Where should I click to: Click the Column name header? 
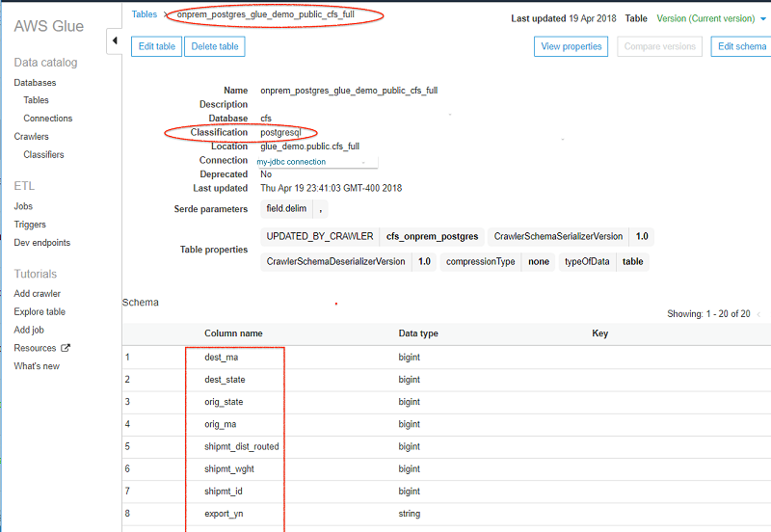tap(233, 333)
